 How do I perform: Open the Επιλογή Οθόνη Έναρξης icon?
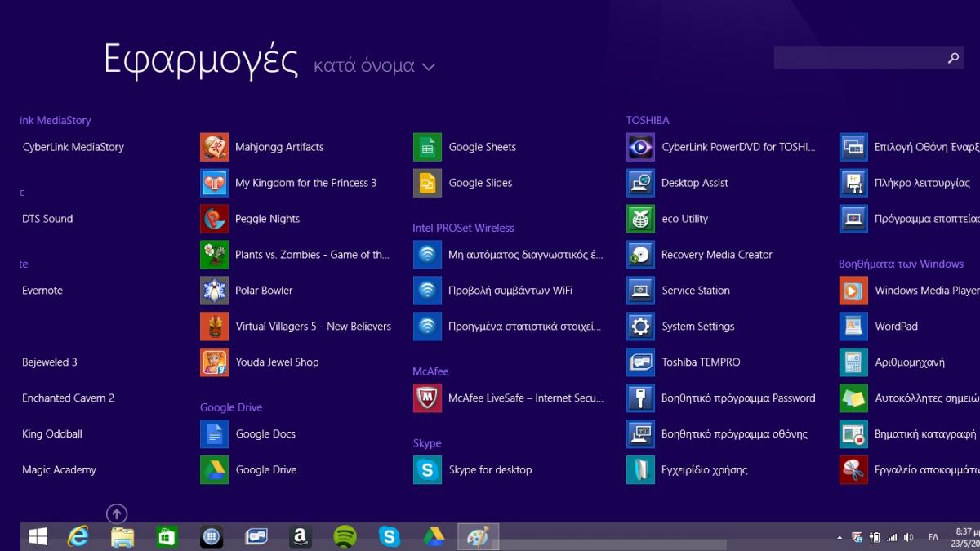853,147
